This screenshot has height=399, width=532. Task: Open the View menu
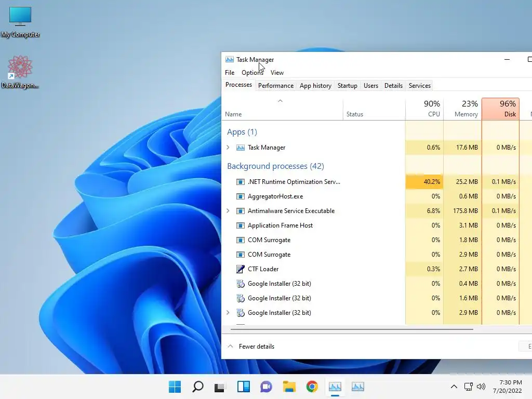(x=277, y=73)
